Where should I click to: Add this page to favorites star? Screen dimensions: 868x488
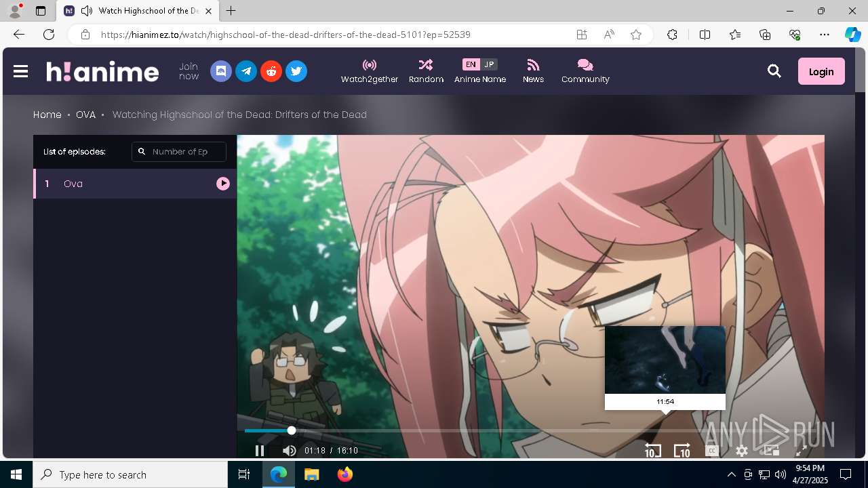pyautogui.click(x=636, y=35)
